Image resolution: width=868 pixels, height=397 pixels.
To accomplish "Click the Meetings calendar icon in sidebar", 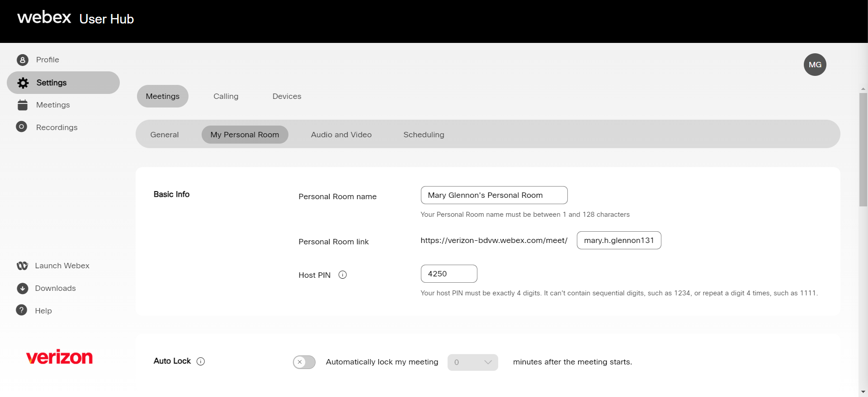I will [x=23, y=105].
